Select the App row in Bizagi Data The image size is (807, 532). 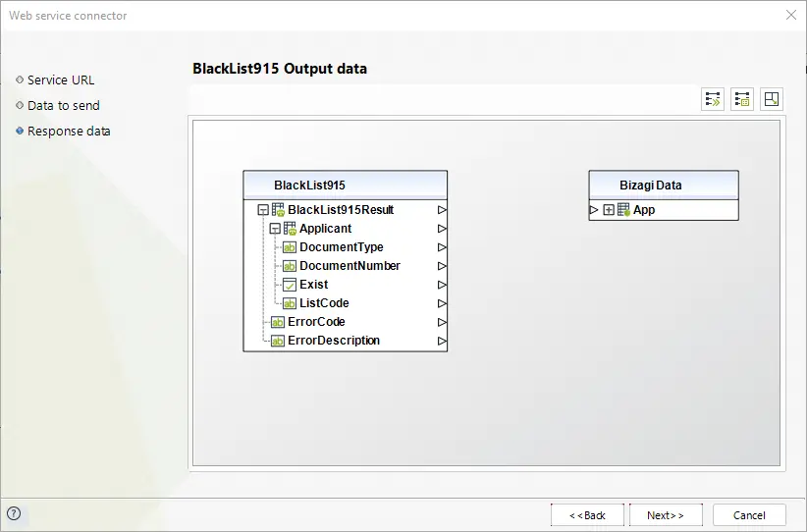pos(664,210)
